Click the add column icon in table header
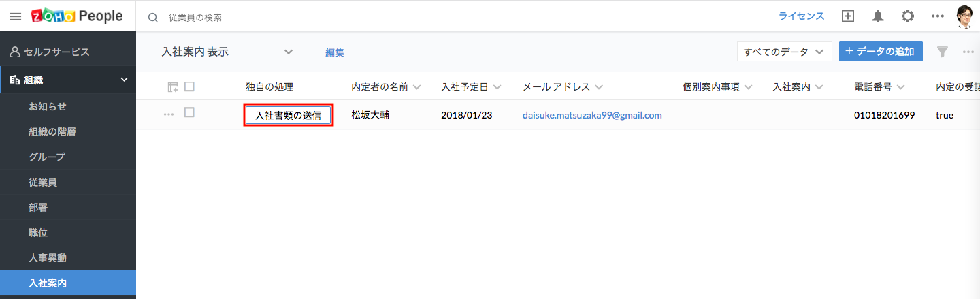This screenshot has width=980, height=299. click(173, 87)
